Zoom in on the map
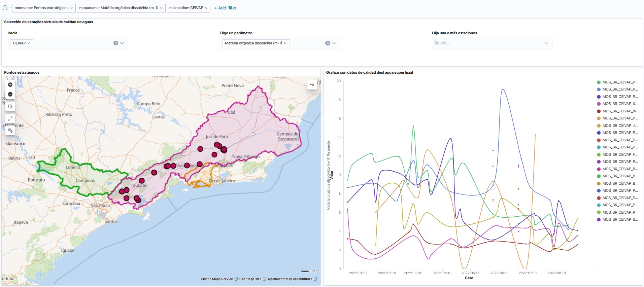 click(x=10, y=84)
